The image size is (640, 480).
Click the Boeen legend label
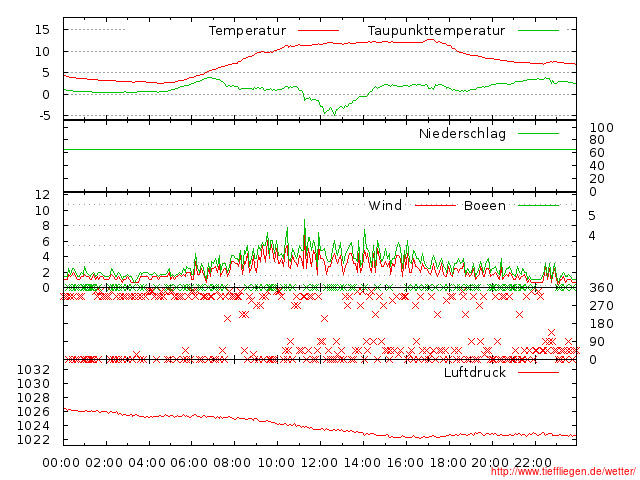click(485, 205)
